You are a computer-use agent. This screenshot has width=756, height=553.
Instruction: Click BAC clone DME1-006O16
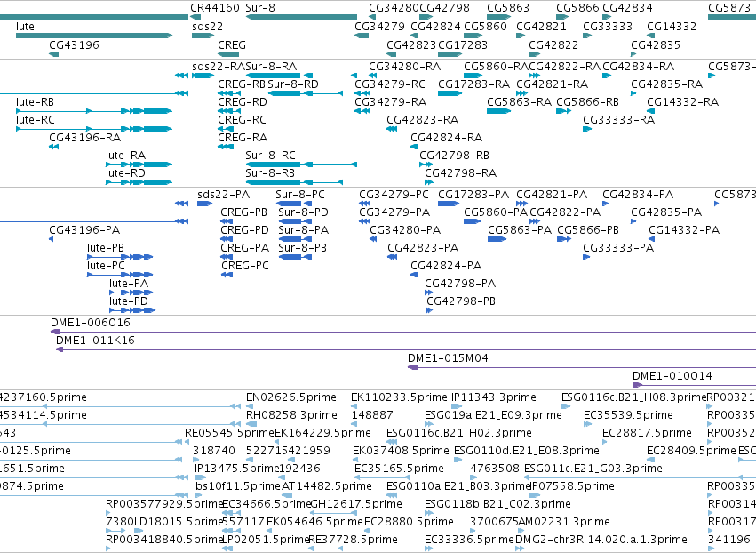(x=90, y=323)
